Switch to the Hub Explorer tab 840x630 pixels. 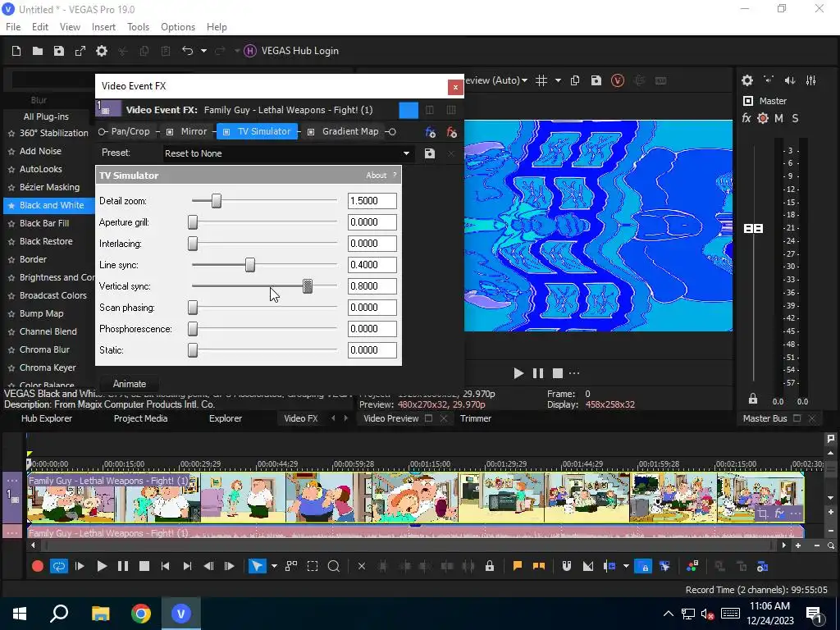47,418
